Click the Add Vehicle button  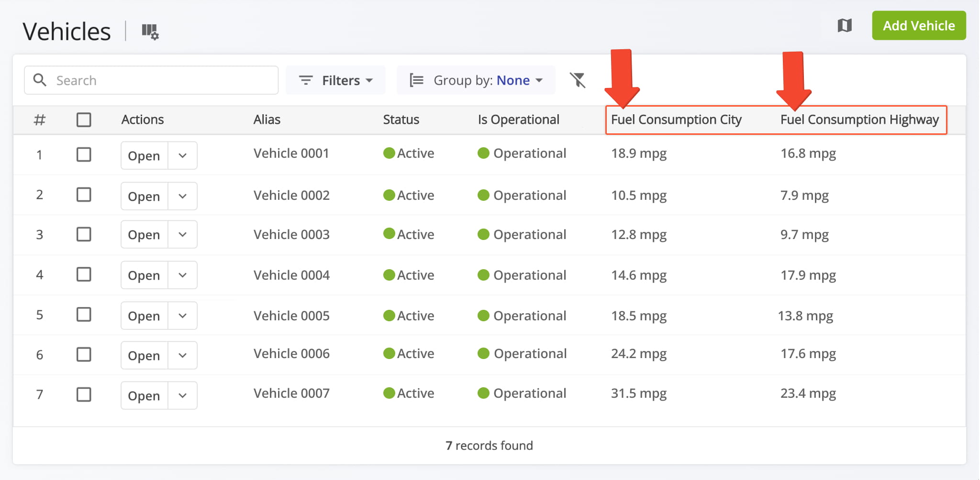pyautogui.click(x=919, y=25)
